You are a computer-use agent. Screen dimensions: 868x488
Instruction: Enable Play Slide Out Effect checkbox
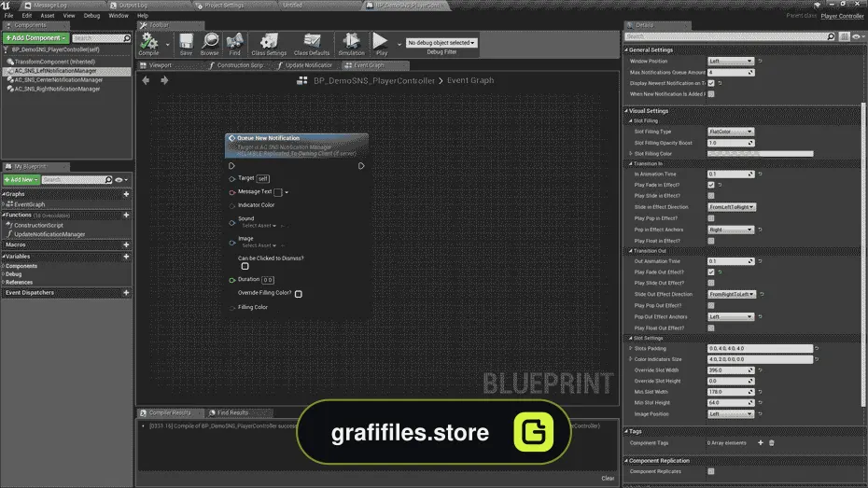pos(711,284)
